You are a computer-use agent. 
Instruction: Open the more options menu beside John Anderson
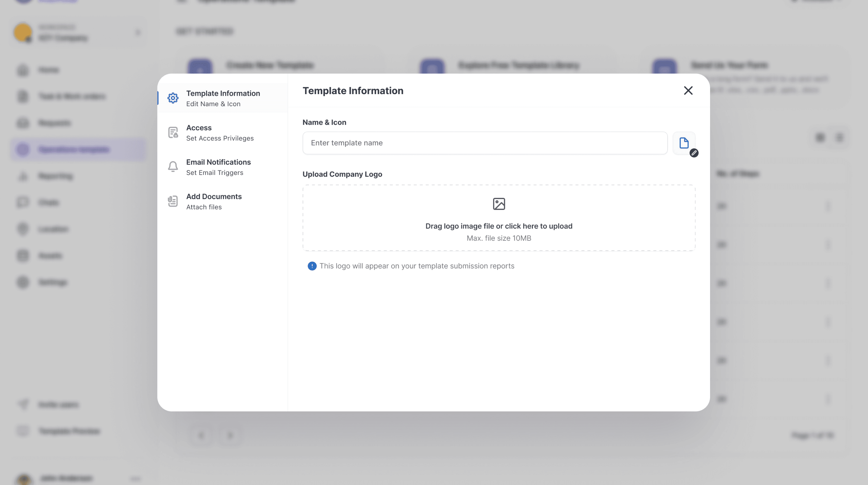pyautogui.click(x=135, y=478)
